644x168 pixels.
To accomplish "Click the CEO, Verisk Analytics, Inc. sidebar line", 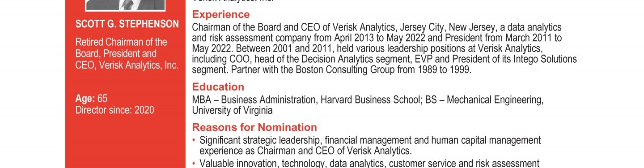I will [x=127, y=65].
